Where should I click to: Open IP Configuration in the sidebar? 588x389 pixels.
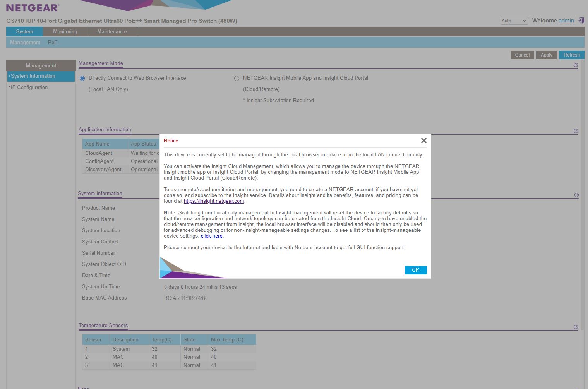pyautogui.click(x=29, y=87)
